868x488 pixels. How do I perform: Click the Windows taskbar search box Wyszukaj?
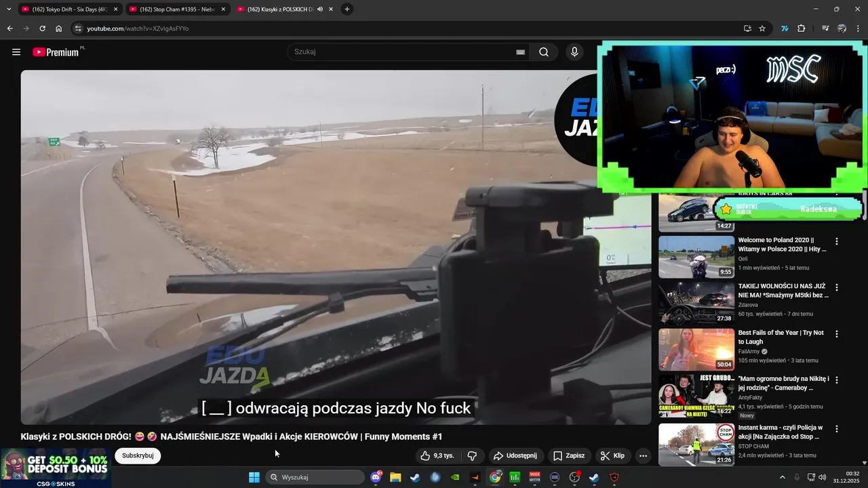(315, 477)
